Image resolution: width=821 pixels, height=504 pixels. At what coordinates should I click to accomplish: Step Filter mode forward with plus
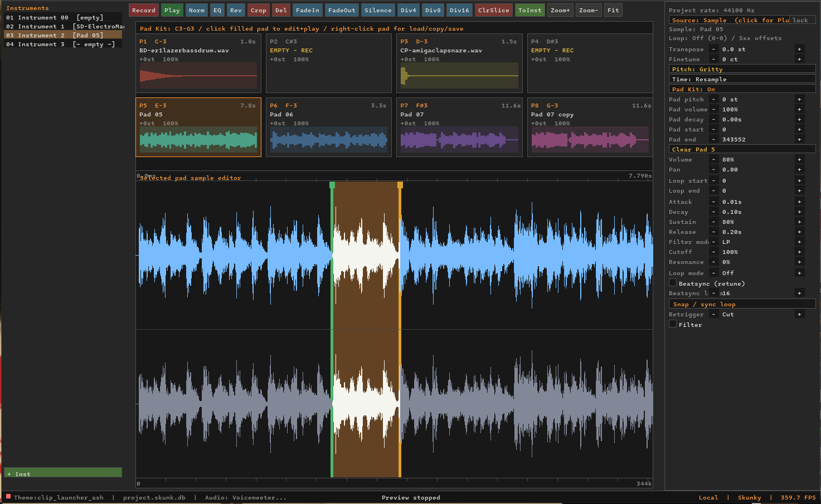(x=799, y=242)
